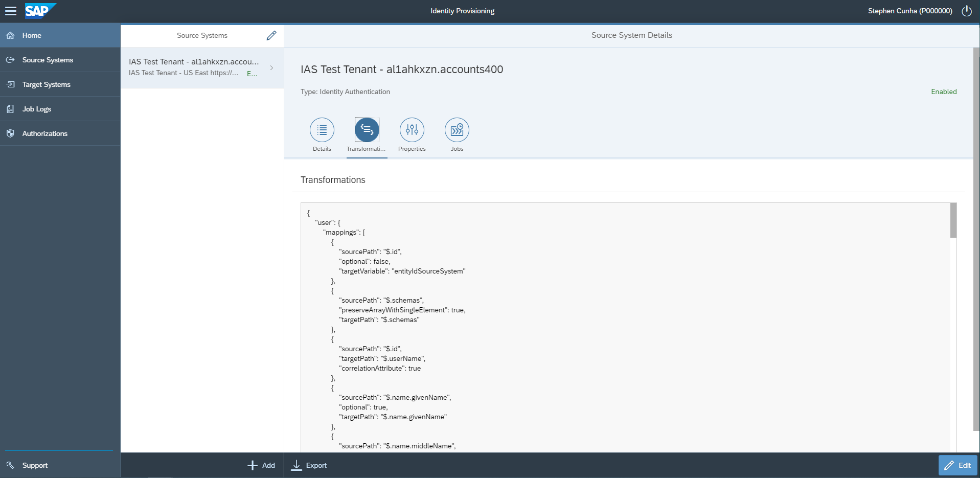
Task: Open Support in sidebar
Action: (60, 465)
